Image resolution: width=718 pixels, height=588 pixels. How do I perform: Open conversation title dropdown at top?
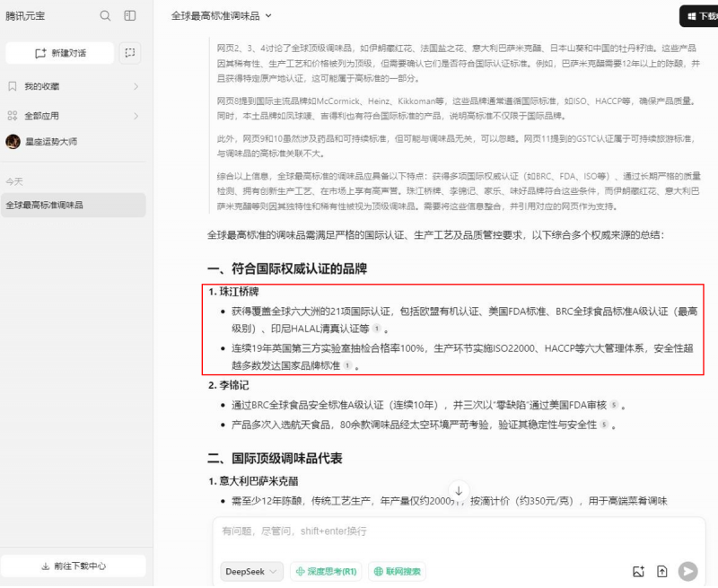click(221, 16)
